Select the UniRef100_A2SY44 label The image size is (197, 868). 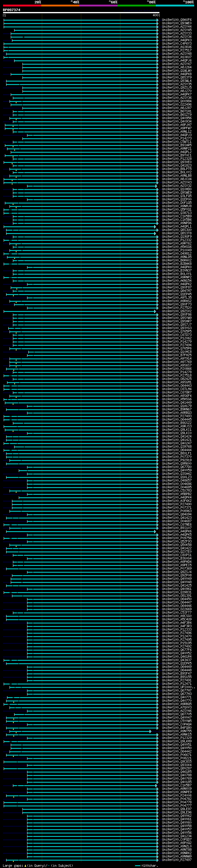point(177,26)
